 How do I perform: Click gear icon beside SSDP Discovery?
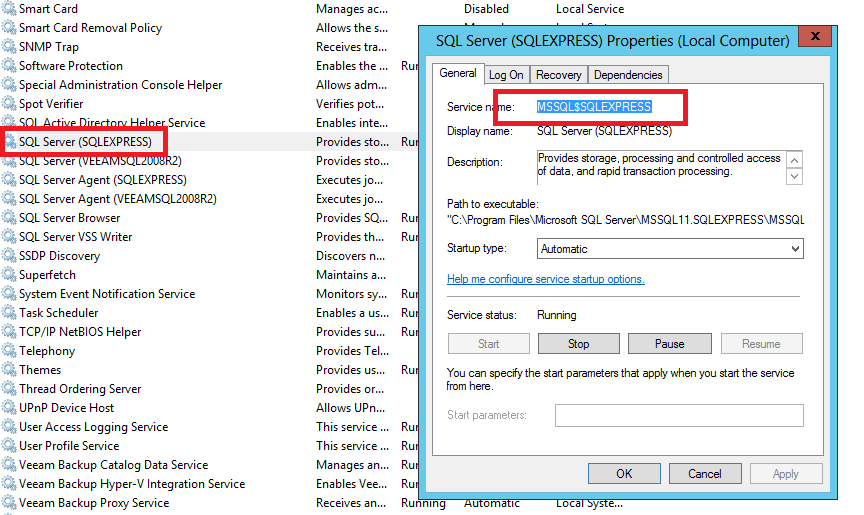click(9, 256)
